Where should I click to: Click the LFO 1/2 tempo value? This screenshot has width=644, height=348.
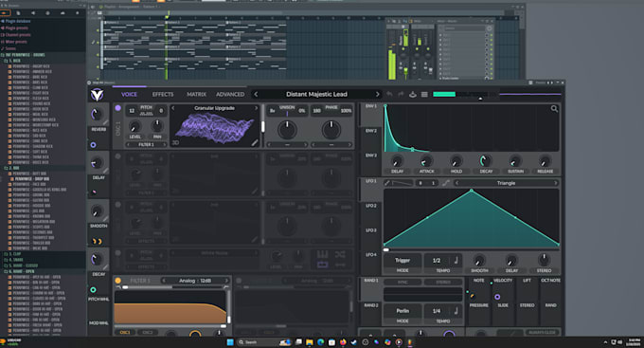[437, 261]
